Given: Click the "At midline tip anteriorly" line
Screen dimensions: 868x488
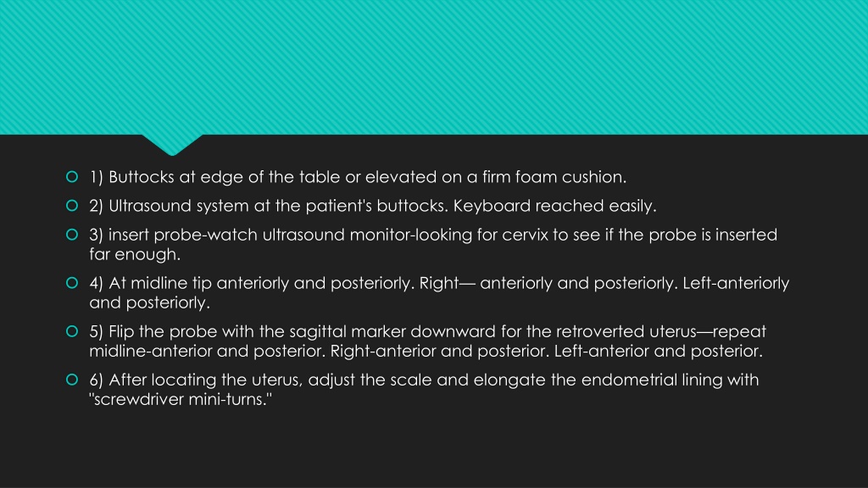Looking at the screenshot, I should click(x=439, y=283).
